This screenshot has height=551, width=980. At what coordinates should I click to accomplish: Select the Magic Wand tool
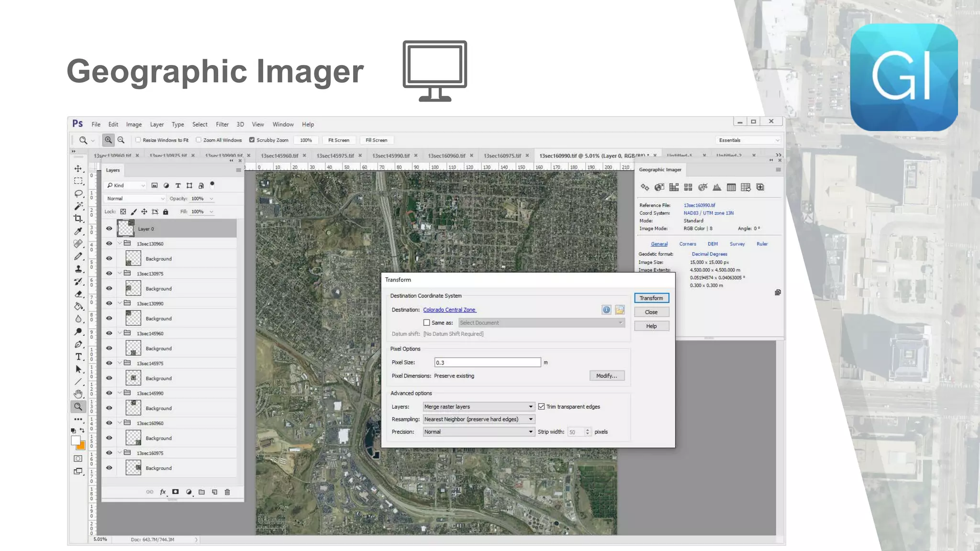pos(78,206)
